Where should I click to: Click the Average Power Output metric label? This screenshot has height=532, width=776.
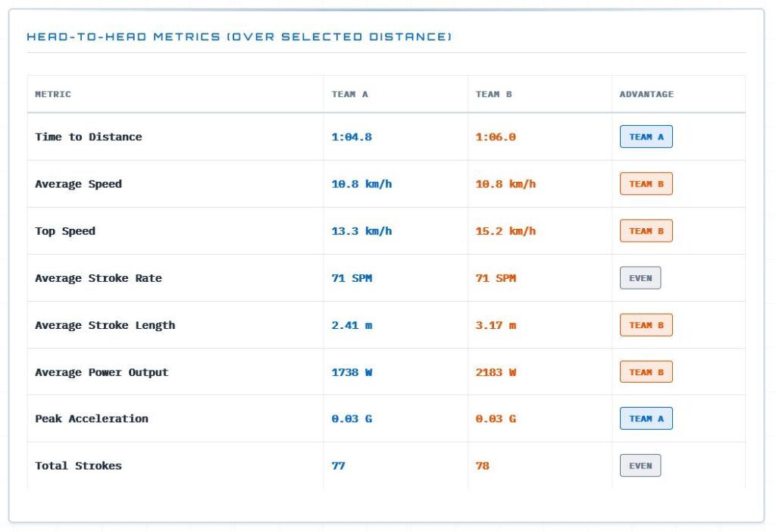(102, 372)
